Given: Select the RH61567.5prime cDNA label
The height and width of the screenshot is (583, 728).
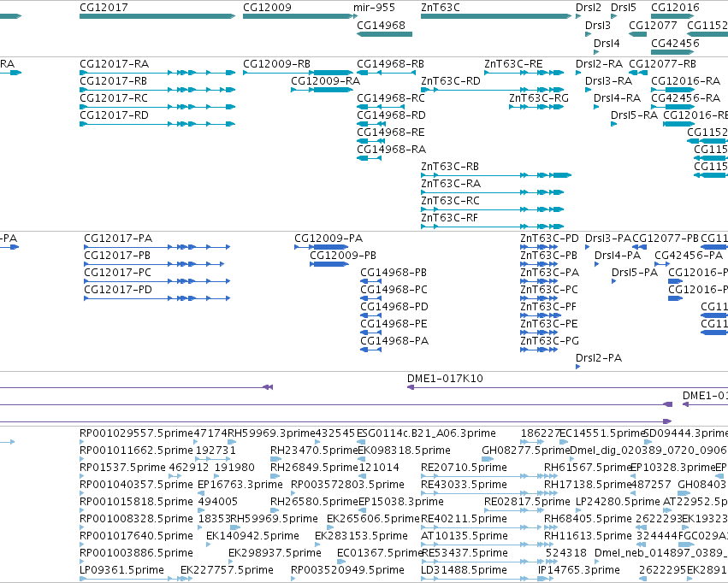Looking at the screenshot, I should point(588,468).
